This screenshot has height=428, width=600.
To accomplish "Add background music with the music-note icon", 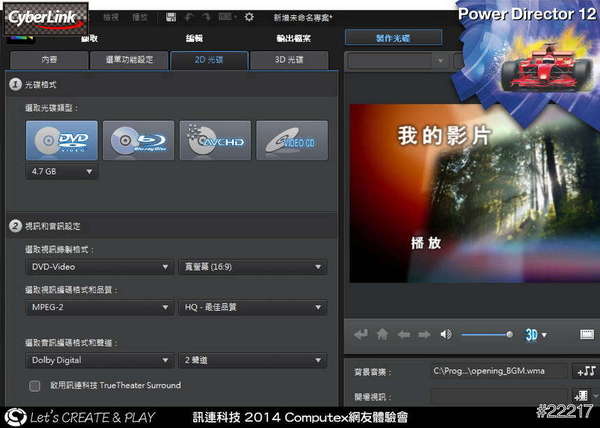I will 586,371.
